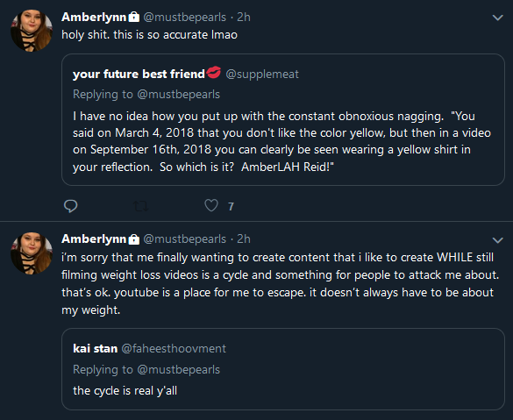The height and width of the screenshot is (420, 513).
Task: Click @mustbepearls in first 'Replying to' line
Action: (179, 95)
